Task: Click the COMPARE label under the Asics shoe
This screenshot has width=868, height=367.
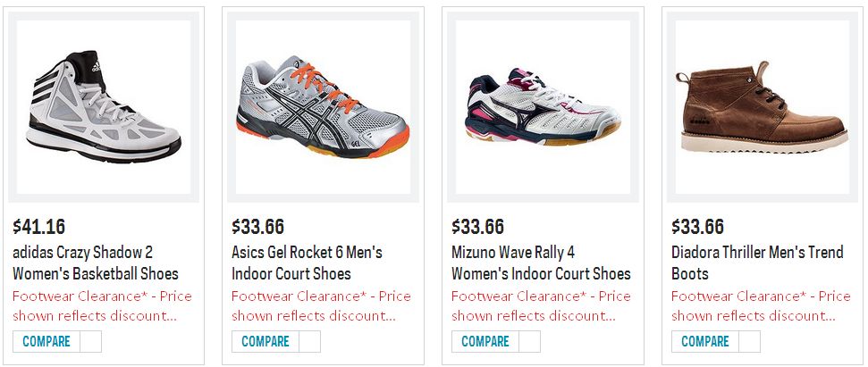Action: tap(265, 342)
